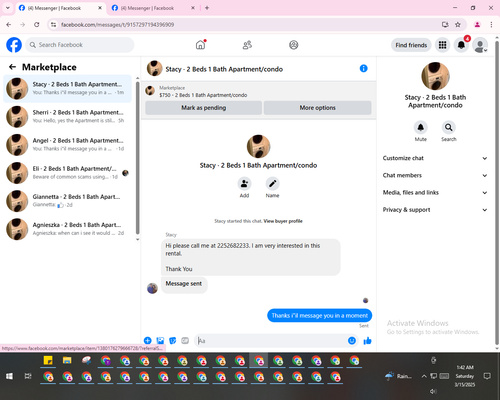The image size is (500, 400).
Task: Open Chrome tab search dropdown arrow
Action: (8, 8)
